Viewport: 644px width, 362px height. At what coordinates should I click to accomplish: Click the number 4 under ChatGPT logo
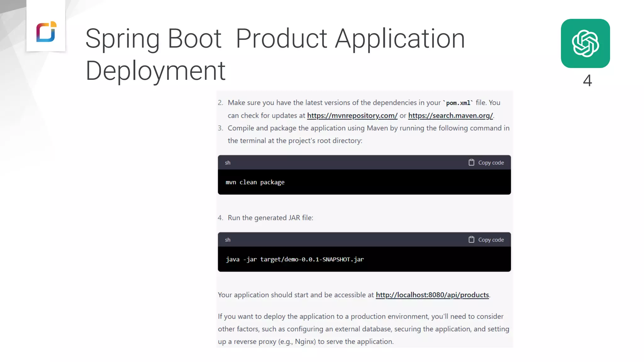pyautogui.click(x=587, y=81)
